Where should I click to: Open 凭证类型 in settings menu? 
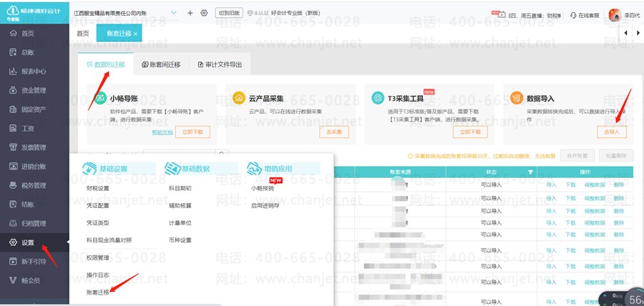[x=98, y=223]
